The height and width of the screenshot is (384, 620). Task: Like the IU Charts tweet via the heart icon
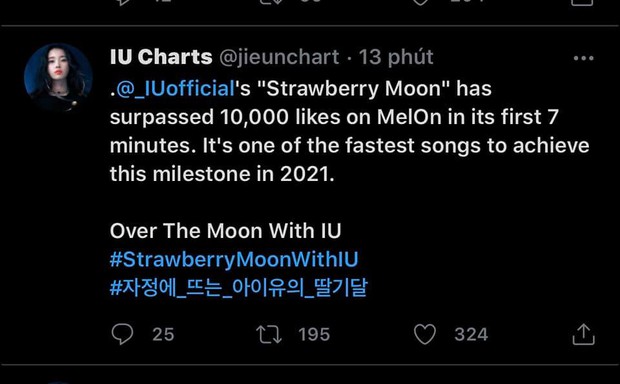[425, 334]
